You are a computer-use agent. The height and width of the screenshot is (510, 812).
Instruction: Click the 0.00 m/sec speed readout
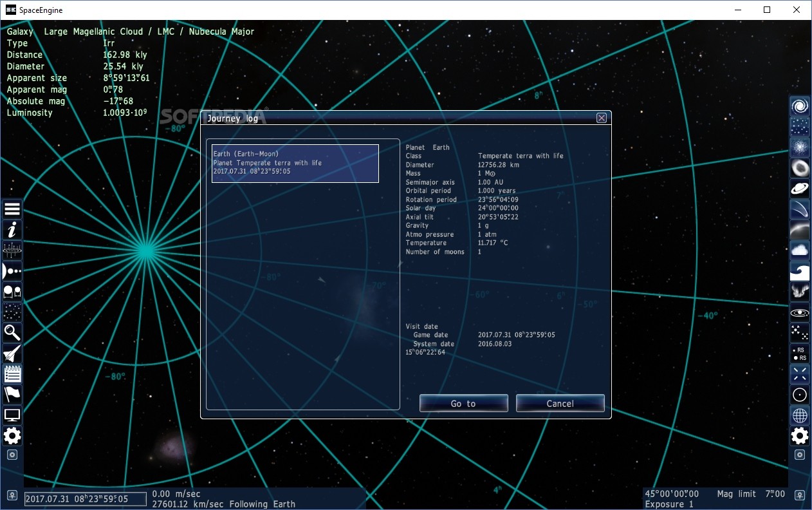tap(177, 494)
